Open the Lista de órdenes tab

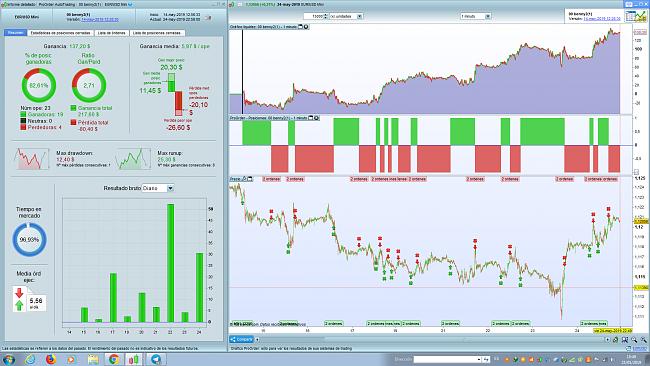tap(112, 33)
